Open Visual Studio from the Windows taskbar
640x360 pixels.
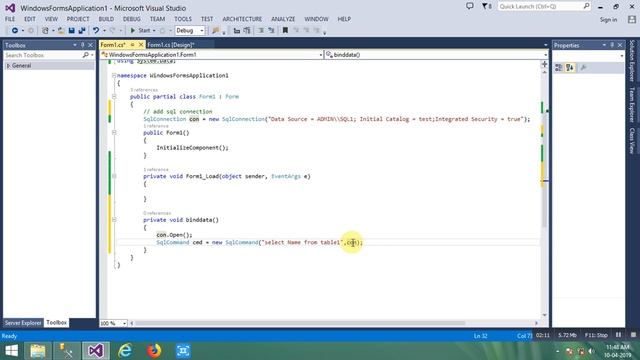(x=96, y=351)
